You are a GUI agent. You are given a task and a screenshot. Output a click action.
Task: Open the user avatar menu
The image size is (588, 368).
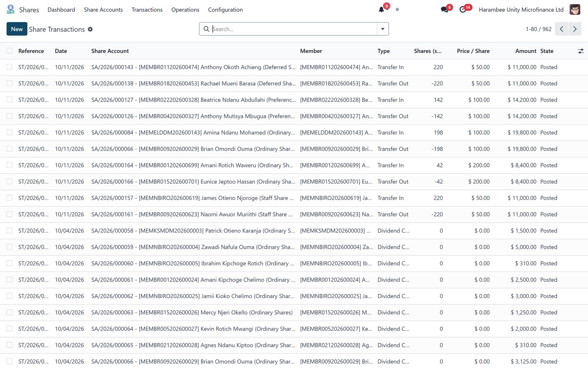click(x=575, y=10)
